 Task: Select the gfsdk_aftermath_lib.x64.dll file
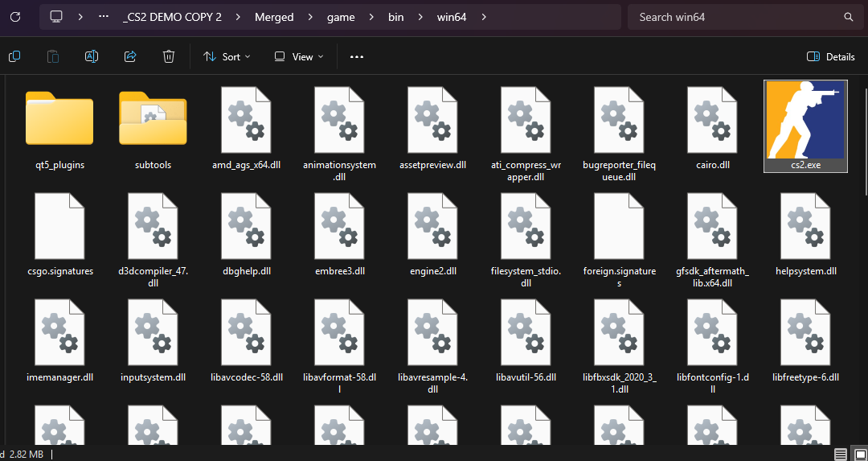[x=712, y=241]
